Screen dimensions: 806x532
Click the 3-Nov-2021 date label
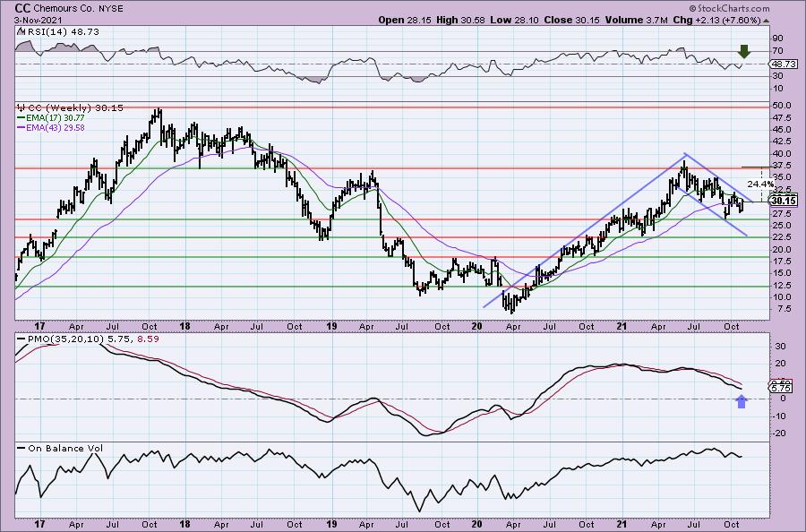pyautogui.click(x=38, y=20)
